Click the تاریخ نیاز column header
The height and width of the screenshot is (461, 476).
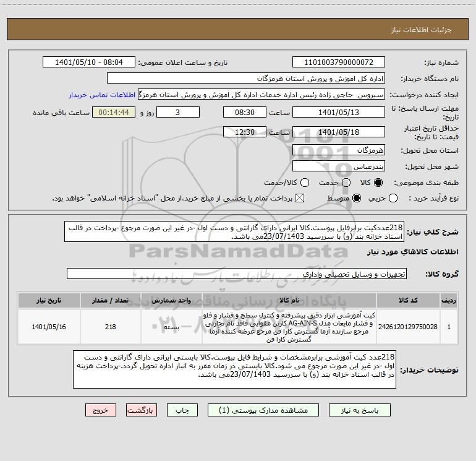tap(49, 300)
